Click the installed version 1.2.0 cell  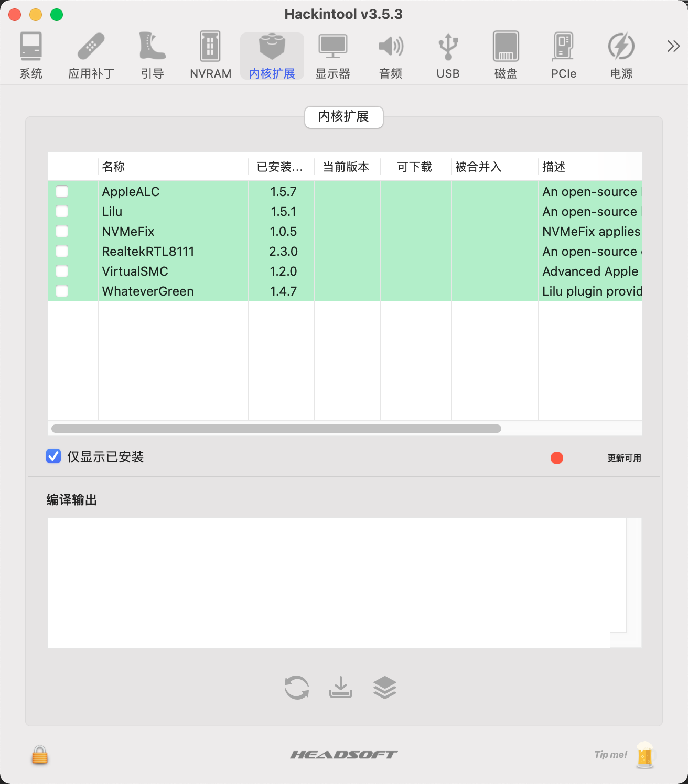[x=281, y=271]
